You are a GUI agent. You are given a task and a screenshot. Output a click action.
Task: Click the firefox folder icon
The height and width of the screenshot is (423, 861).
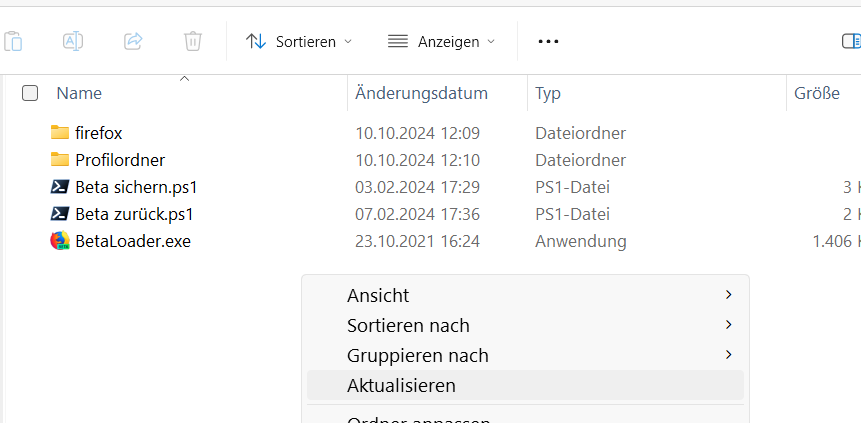pyautogui.click(x=60, y=133)
